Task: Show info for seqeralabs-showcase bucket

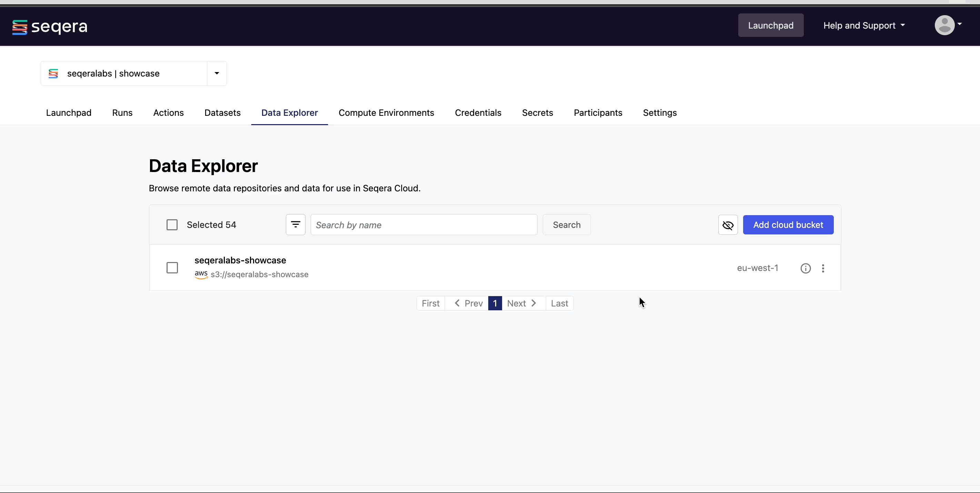Action: point(806,268)
